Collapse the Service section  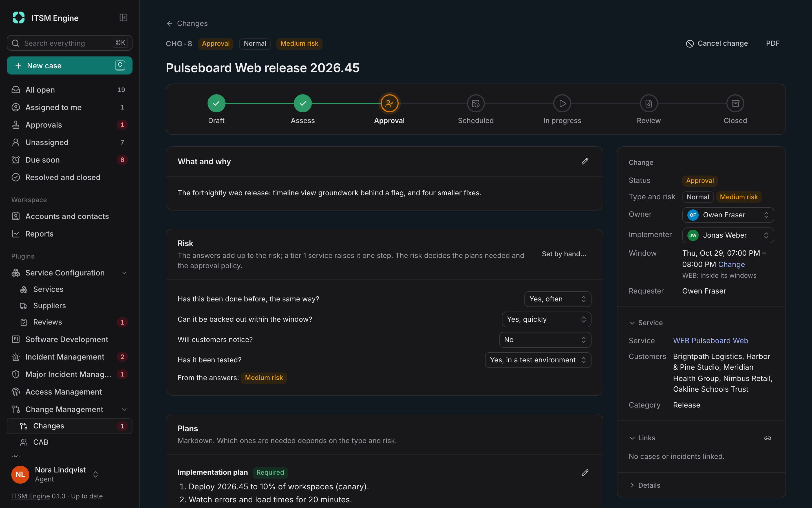[x=646, y=323]
